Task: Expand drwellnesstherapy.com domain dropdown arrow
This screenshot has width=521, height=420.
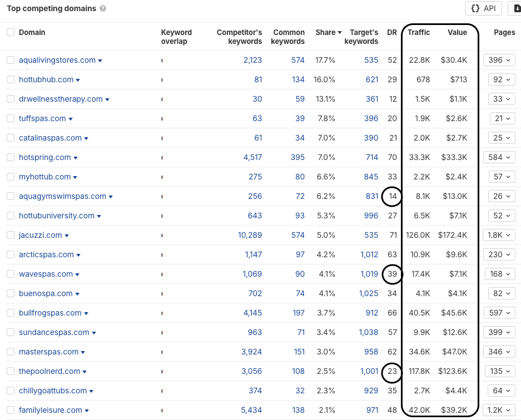Action: [107, 99]
